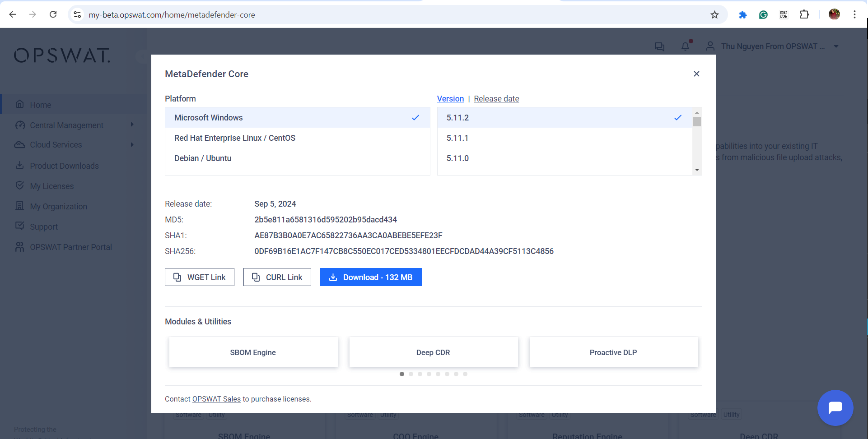Viewport: 868px width, 439px height.
Task: Go to first carousel page dot
Action: [402, 374]
